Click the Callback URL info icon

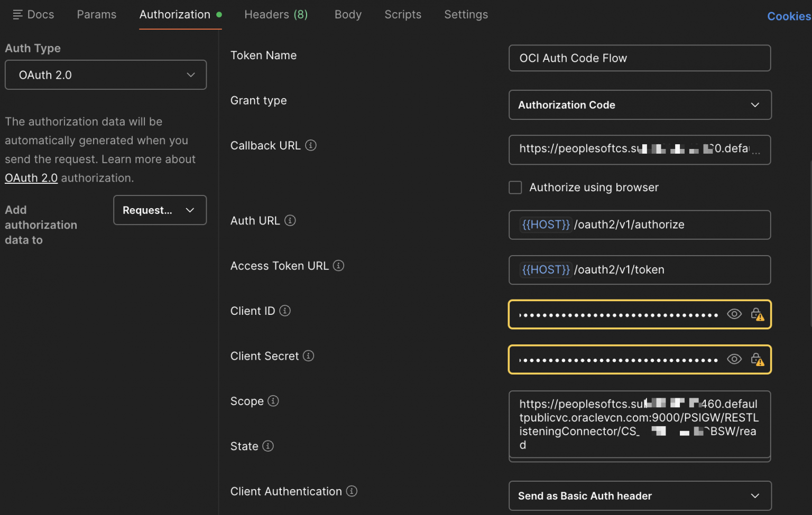(311, 145)
